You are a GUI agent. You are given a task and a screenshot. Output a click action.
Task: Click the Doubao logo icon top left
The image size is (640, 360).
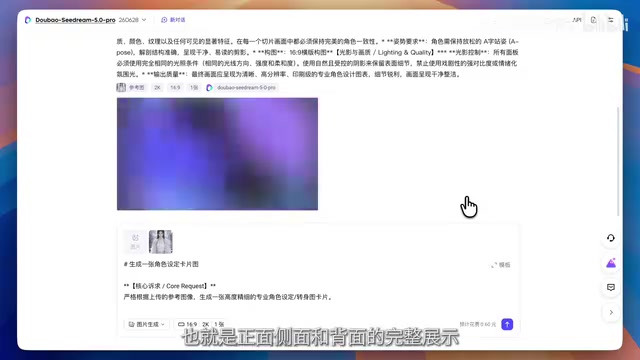tap(28, 20)
